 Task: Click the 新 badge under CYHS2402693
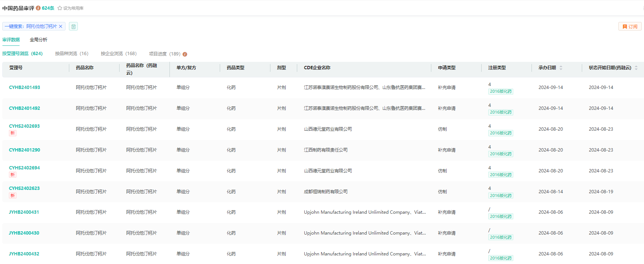pos(13,133)
